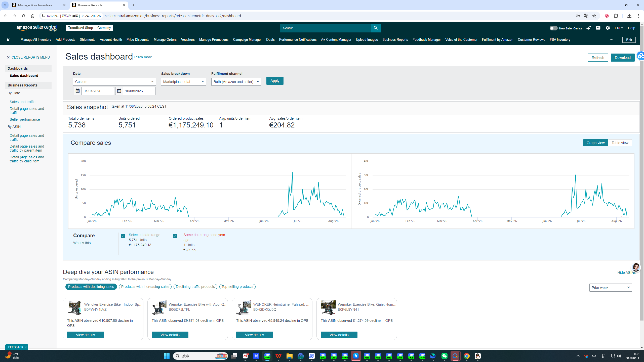Bookmark this page with star icon
644x362 pixels.
coord(594,16)
